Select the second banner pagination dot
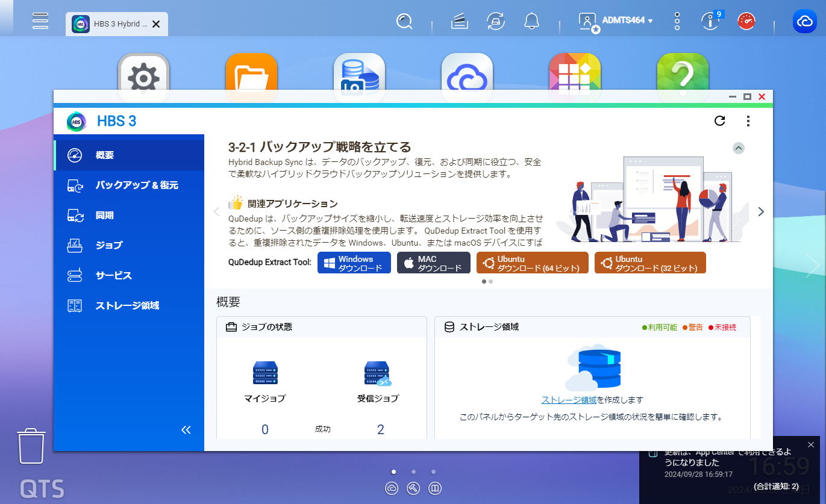 [x=491, y=281]
